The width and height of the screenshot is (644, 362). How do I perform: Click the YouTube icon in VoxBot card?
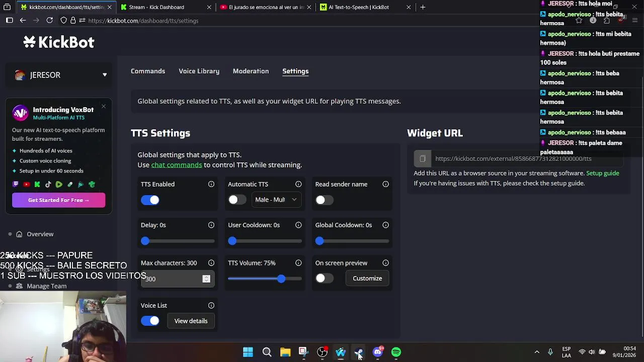click(x=26, y=185)
